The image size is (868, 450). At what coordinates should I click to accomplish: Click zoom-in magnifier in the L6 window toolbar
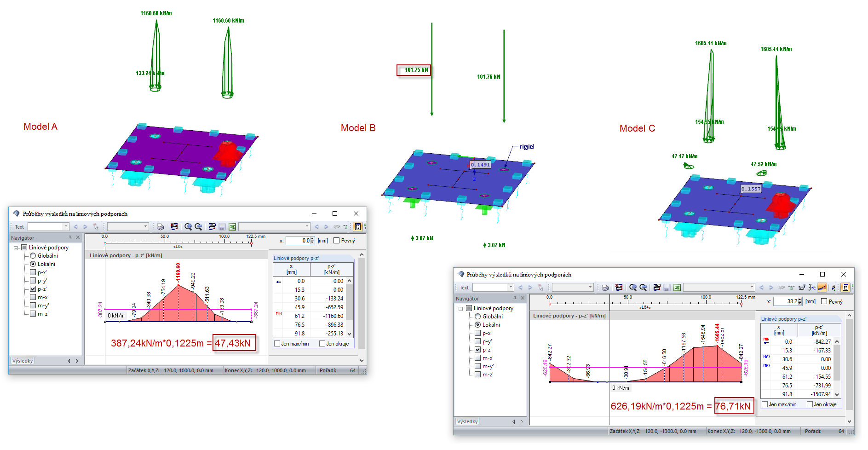188,227
